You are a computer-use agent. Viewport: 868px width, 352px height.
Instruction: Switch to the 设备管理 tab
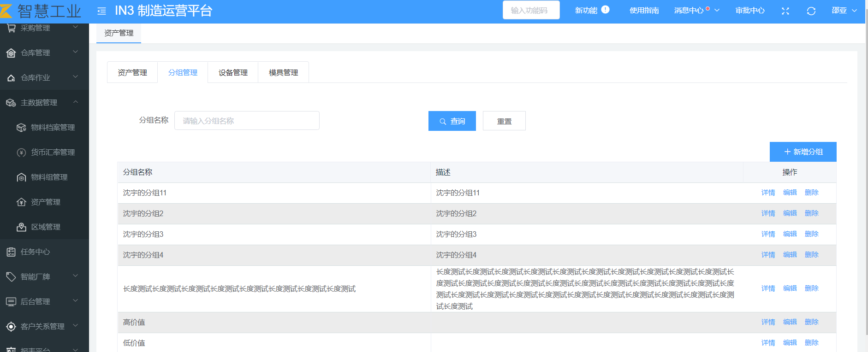click(233, 73)
